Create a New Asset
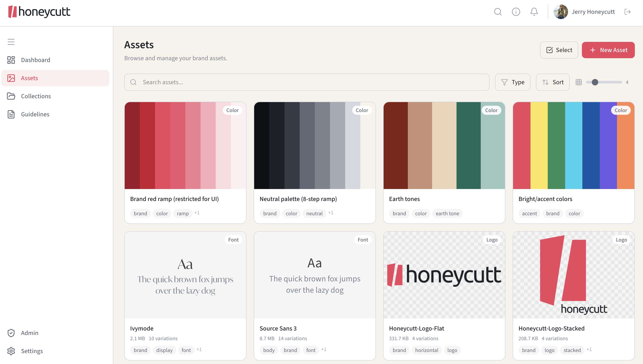This screenshot has width=643, height=364. click(608, 50)
